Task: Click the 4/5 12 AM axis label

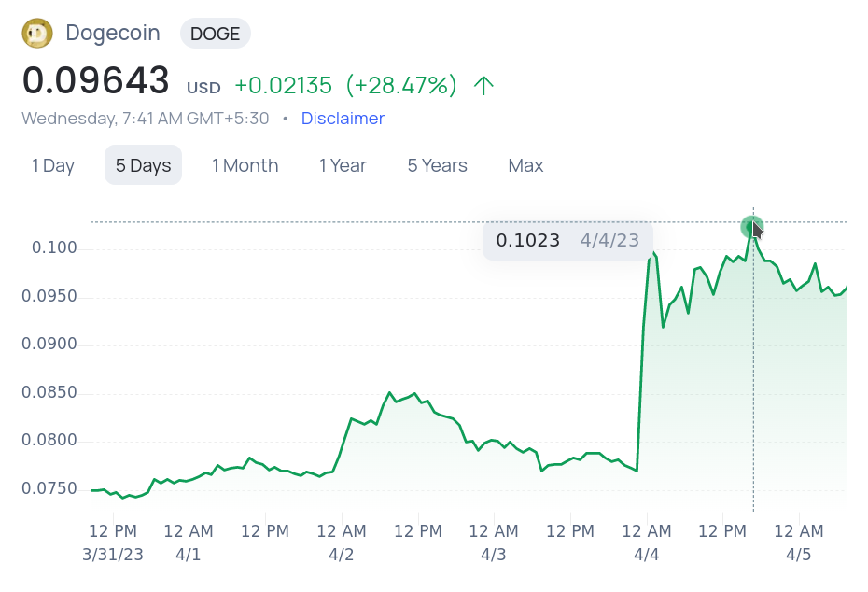Action: 799,543
